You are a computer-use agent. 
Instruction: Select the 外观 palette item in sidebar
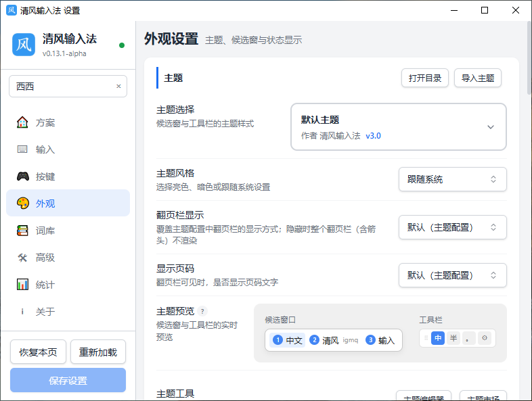(68, 204)
